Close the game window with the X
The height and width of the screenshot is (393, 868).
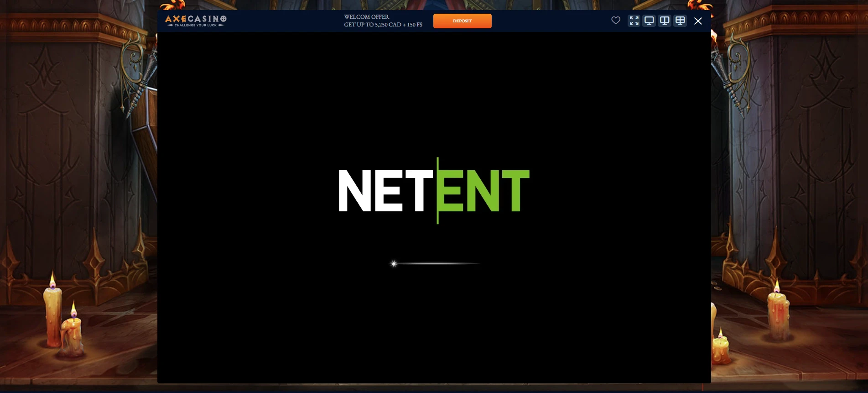698,21
